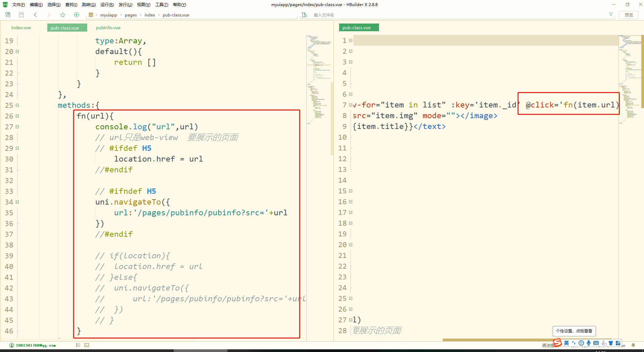This screenshot has width=644, height=352.
Task: Click the skin shirt icon in IME bar
Action: (x=611, y=343)
